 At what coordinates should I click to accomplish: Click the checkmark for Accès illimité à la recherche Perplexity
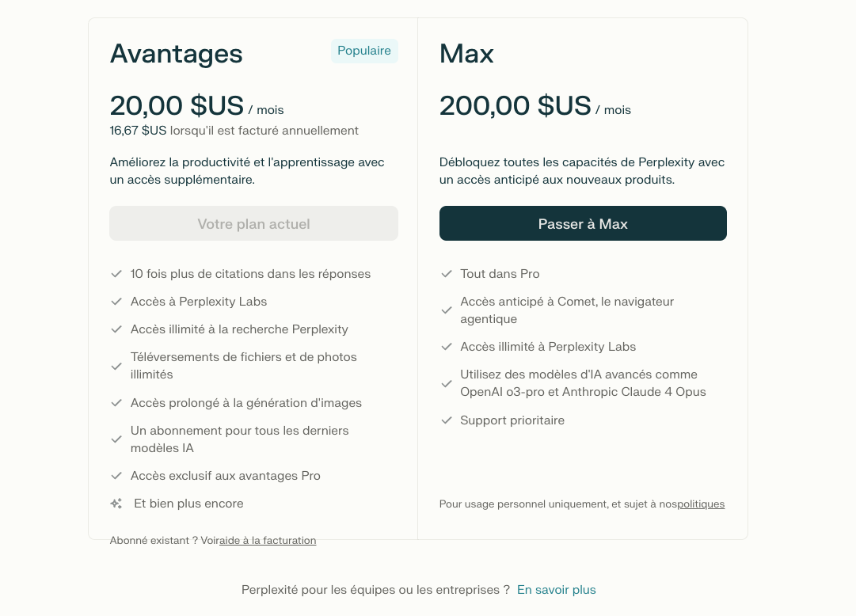pos(116,329)
